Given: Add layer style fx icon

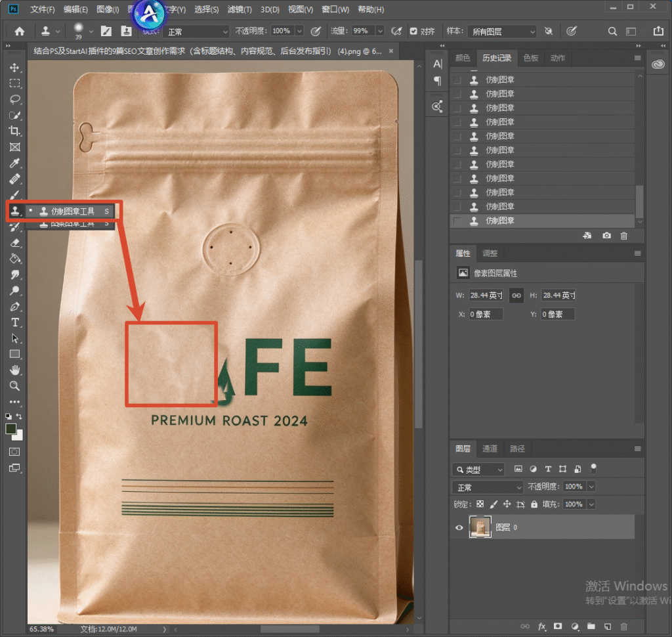Looking at the screenshot, I should [541, 626].
